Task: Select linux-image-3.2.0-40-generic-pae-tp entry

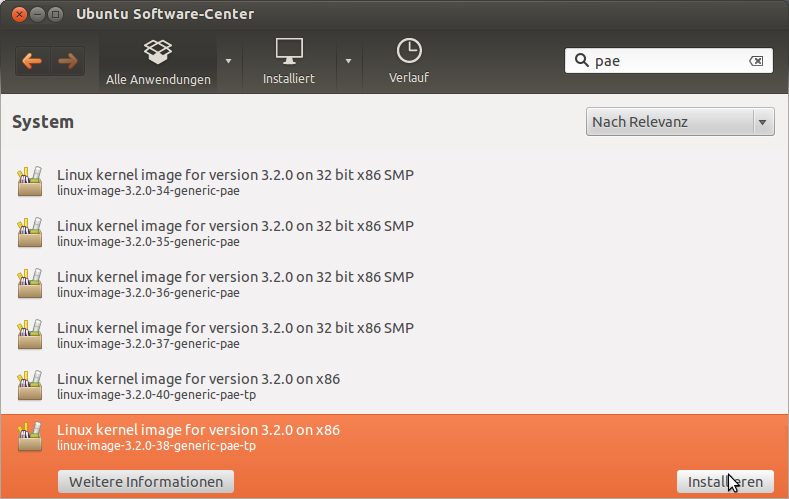Action: pyautogui.click(x=394, y=385)
